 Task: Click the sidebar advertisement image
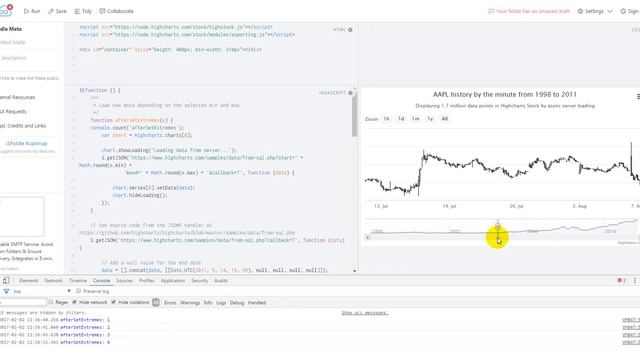22,216
